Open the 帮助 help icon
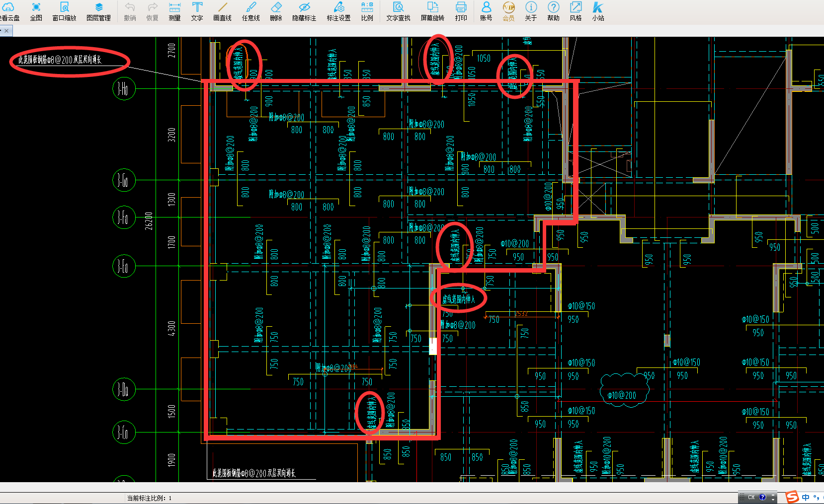 point(553,11)
